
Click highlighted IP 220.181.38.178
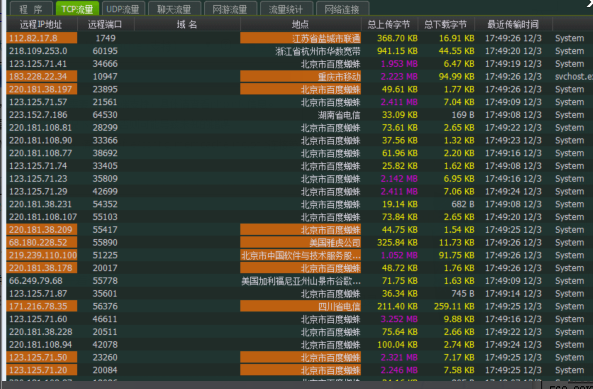42,268
